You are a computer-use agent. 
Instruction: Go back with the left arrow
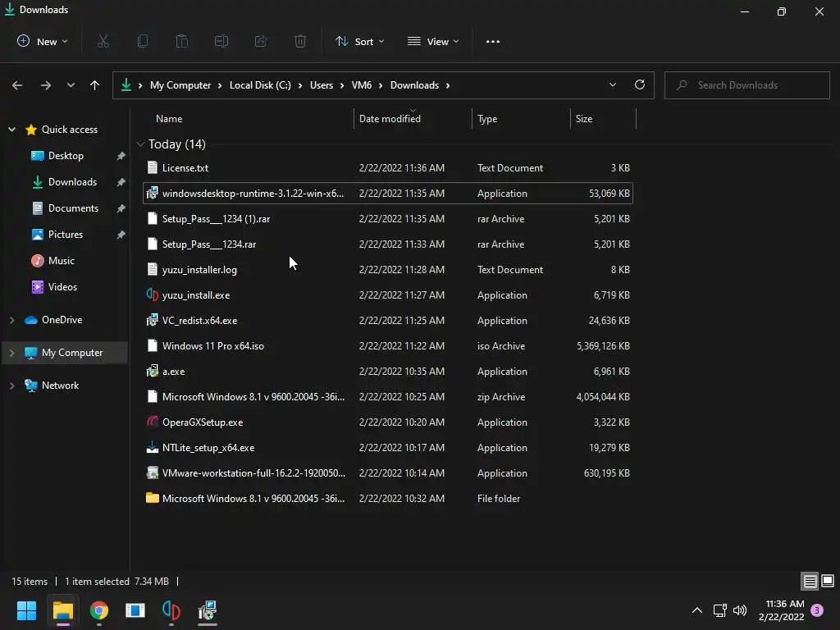(x=17, y=85)
